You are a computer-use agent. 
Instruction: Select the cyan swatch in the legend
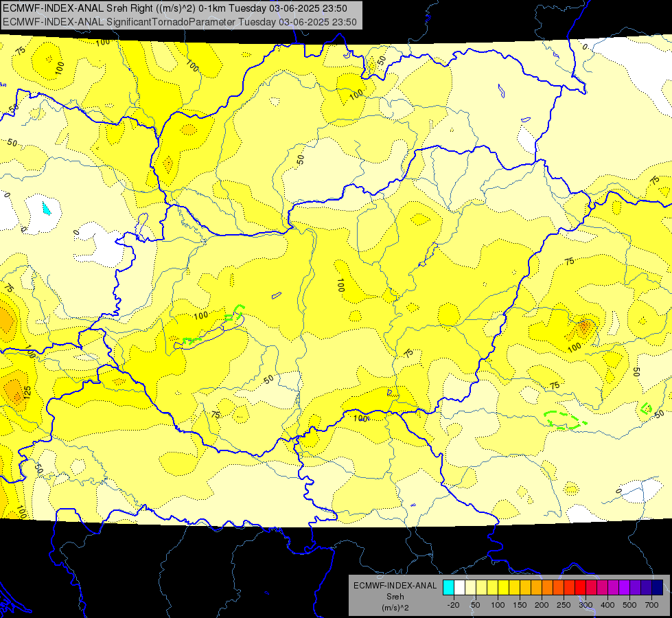pyautogui.click(x=448, y=587)
